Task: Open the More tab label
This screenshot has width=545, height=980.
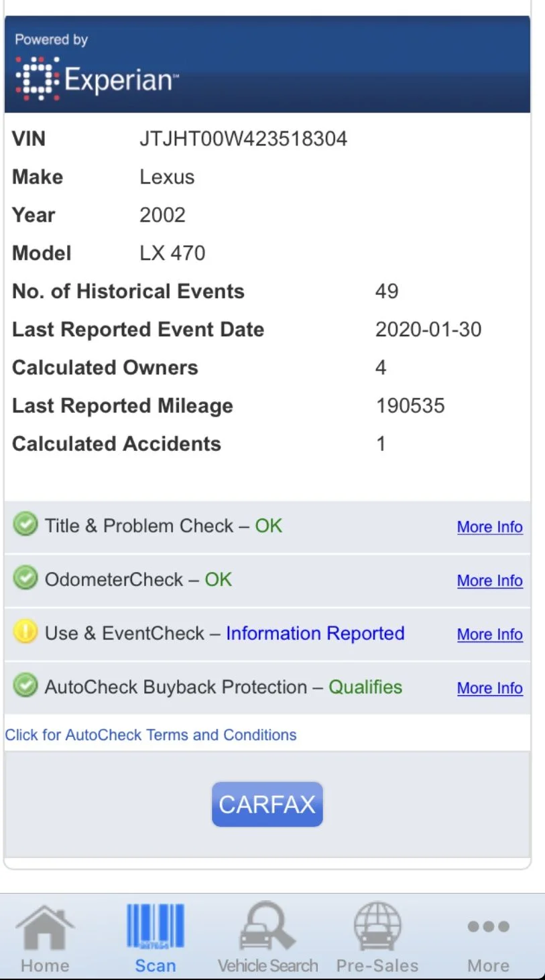Action: (x=489, y=965)
